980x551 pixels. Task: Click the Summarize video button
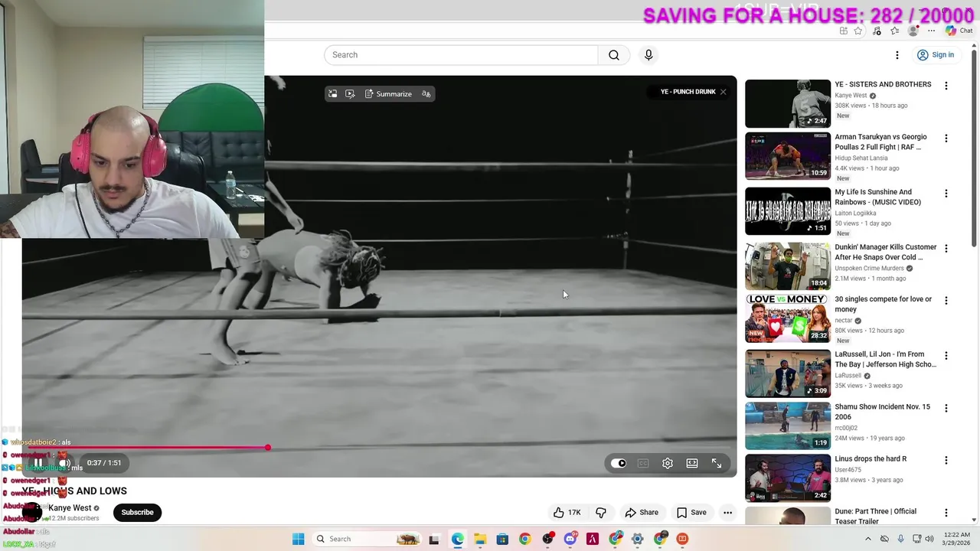[388, 93]
